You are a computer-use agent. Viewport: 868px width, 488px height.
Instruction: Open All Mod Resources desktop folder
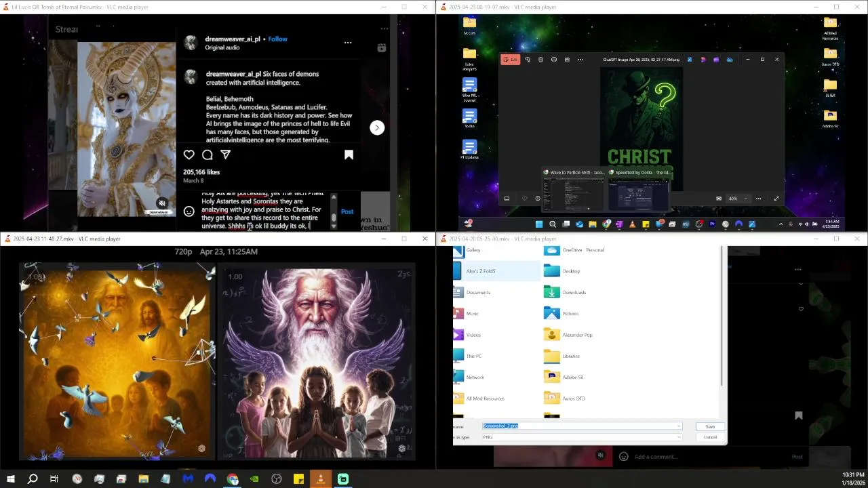point(830,28)
